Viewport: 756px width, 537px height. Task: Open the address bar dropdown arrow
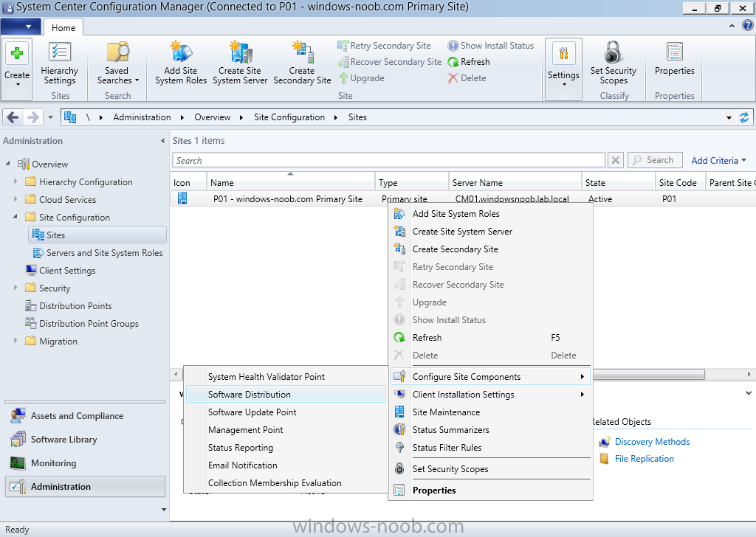[x=729, y=117]
